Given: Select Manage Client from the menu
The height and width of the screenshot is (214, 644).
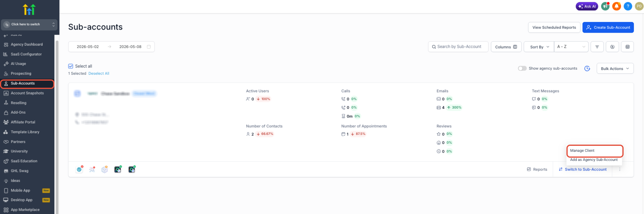Looking at the screenshot, I should coord(595,151).
